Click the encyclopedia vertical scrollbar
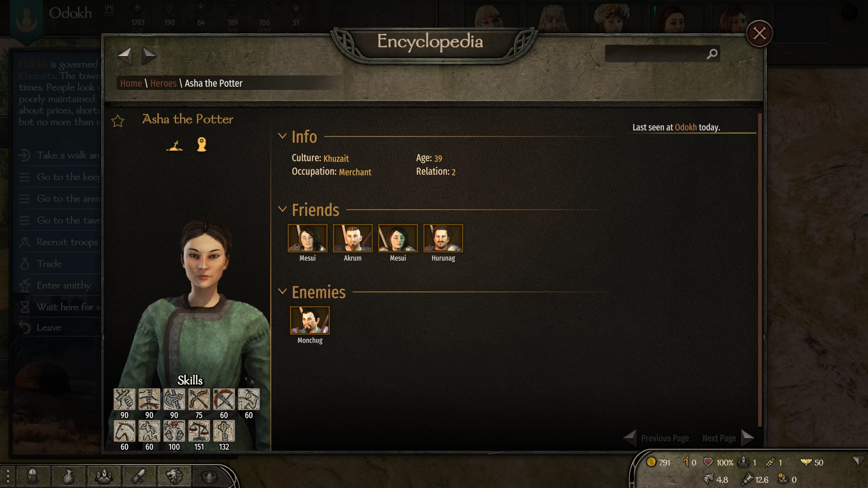868x488 pixels. [x=760, y=270]
